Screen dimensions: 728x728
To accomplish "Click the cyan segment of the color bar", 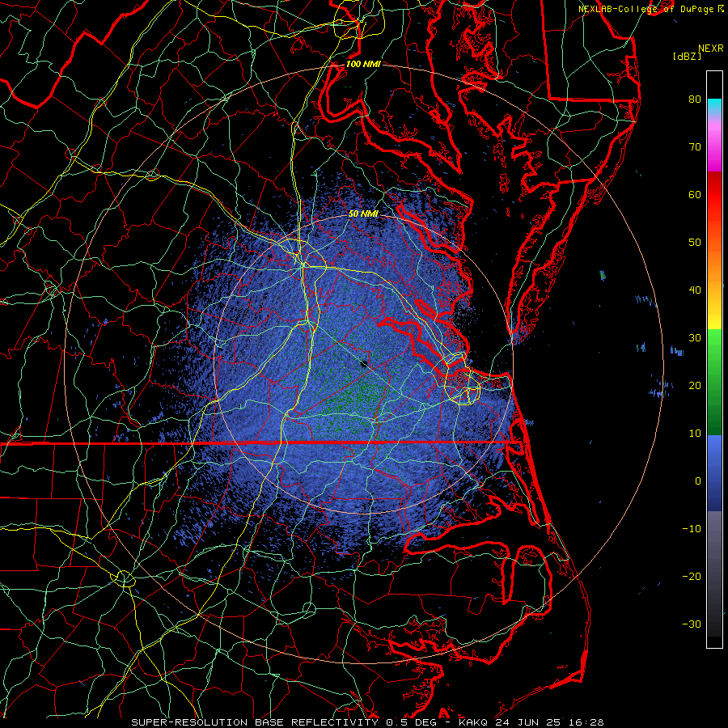I will coord(714,106).
